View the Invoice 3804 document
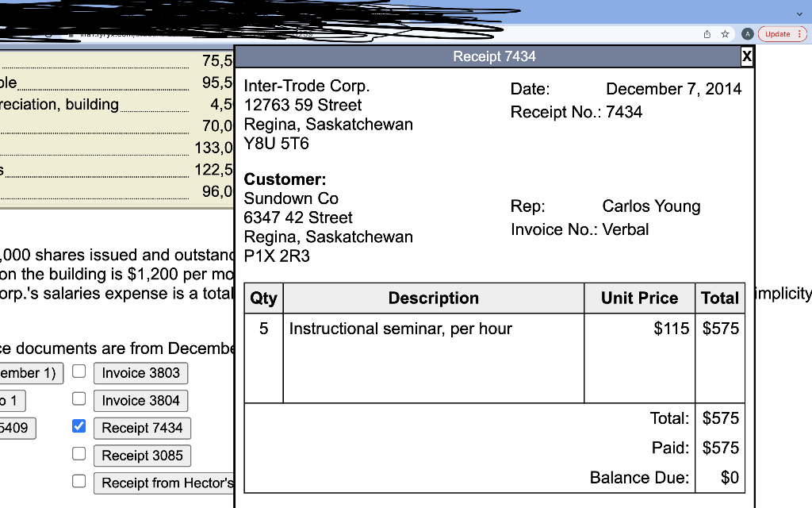 (x=140, y=401)
